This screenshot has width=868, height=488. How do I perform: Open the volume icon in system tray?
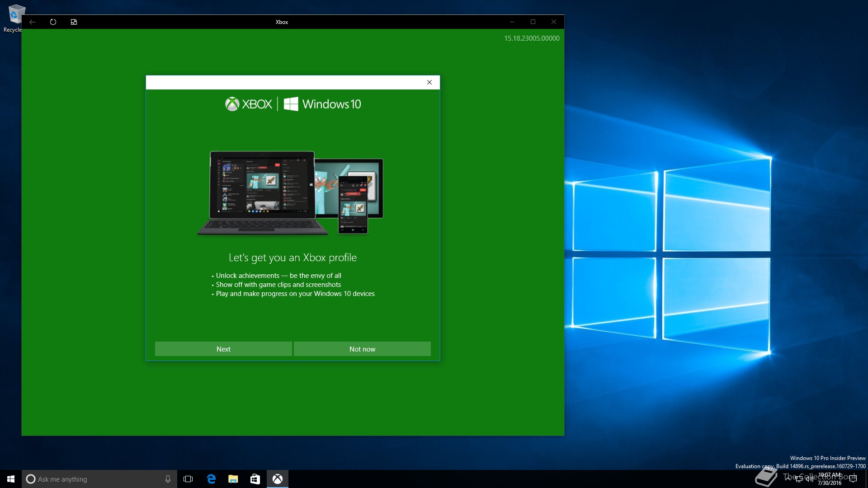[x=809, y=479]
